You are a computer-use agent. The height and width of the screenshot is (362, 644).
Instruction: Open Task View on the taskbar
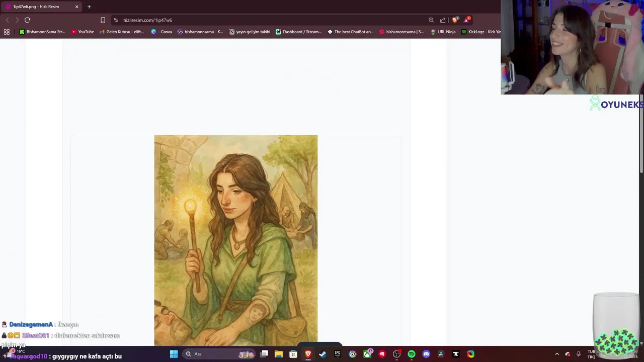coord(264,354)
